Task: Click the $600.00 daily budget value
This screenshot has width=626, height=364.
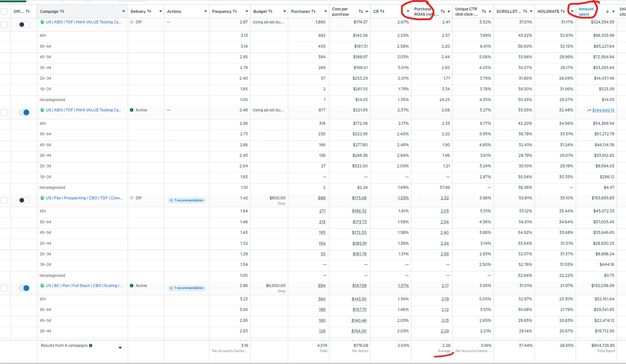Action: click(278, 198)
